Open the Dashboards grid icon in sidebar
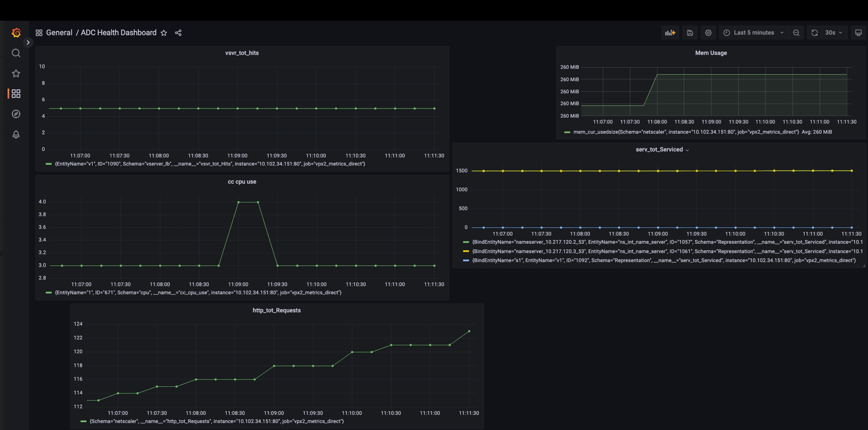 tap(16, 94)
